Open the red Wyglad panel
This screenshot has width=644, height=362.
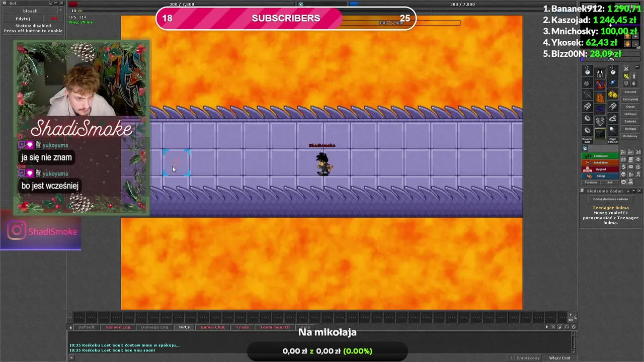600,169
